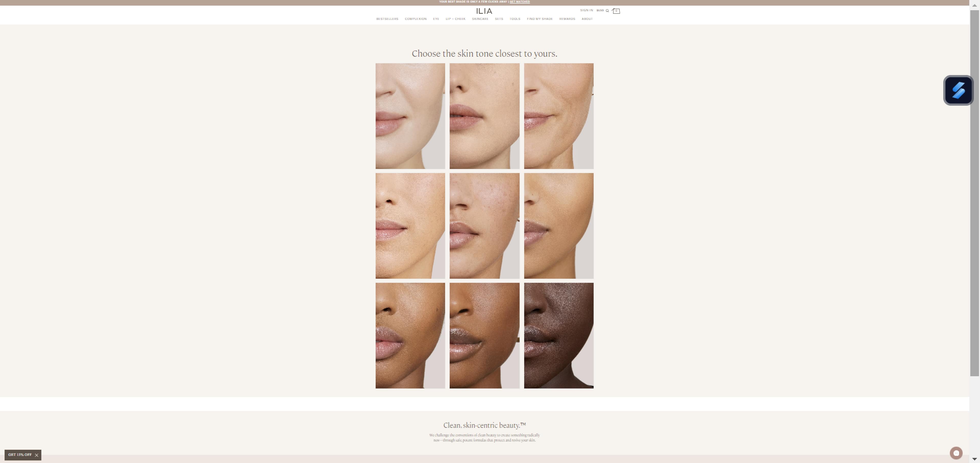Select the lightest skin tone photo
980x463 pixels.
point(410,116)
